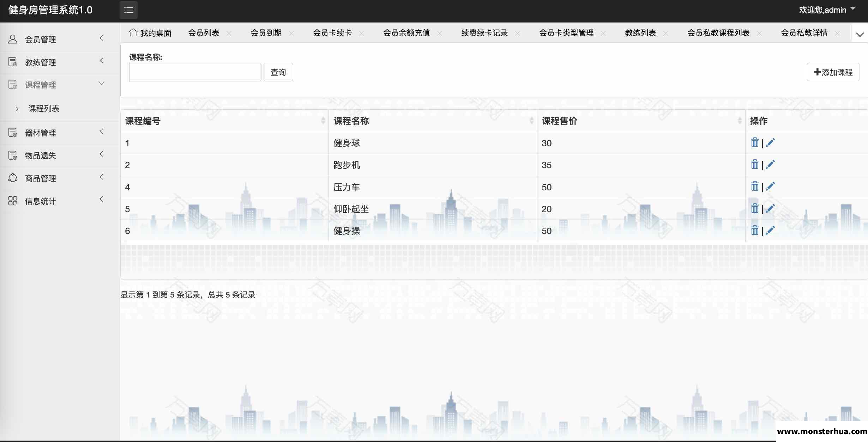This screenshot has width=868, height=442.
Task: Open the 课程列表 submenu item
Action: 44,109
